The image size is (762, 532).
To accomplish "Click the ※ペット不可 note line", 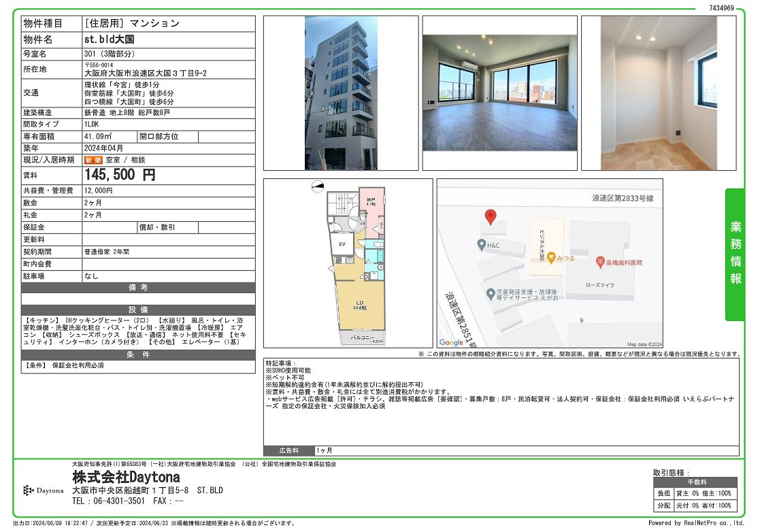I will coord(285,378).
